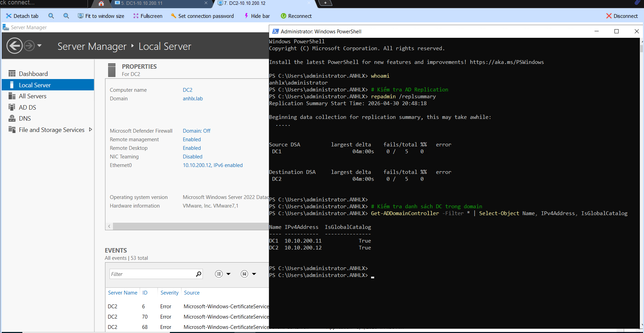Select the DC2-10.10.200.12 tab
This screenshot has width=644, height=333.
[263, 3]
